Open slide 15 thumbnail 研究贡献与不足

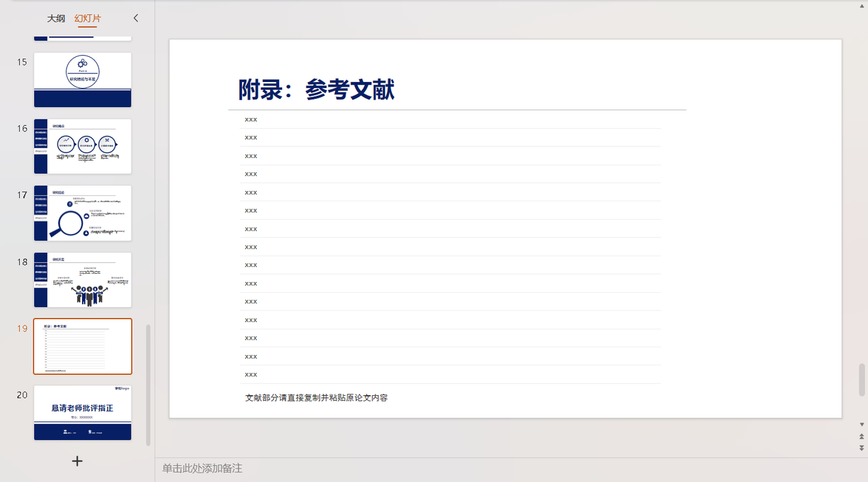click(x=83, y=80)
